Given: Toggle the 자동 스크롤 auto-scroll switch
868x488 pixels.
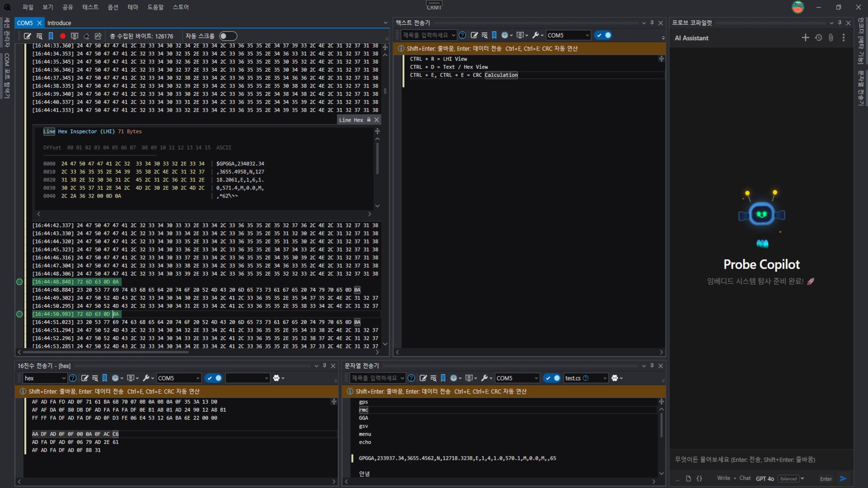Looking at the screenshot, I should 228,36.
